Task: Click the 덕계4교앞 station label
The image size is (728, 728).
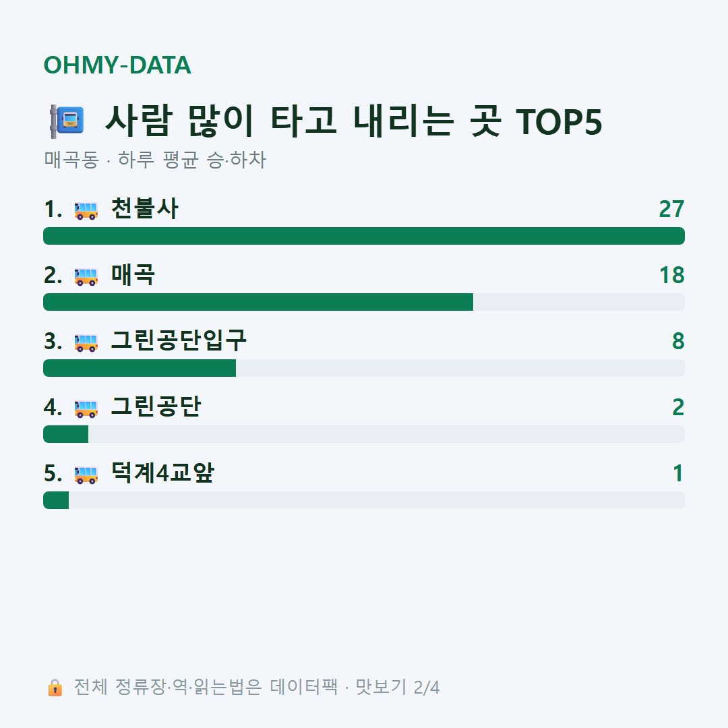Action: pyautogui.click(x=162, y=473)
